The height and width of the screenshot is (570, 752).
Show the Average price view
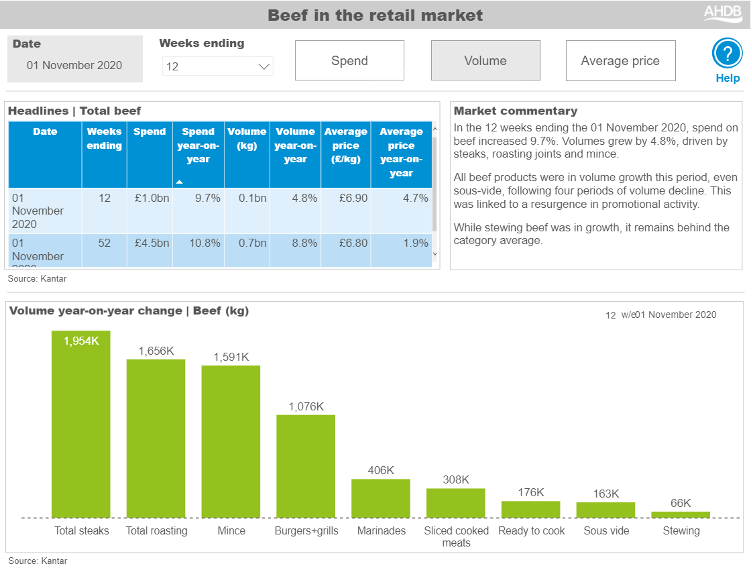[620, 61]
